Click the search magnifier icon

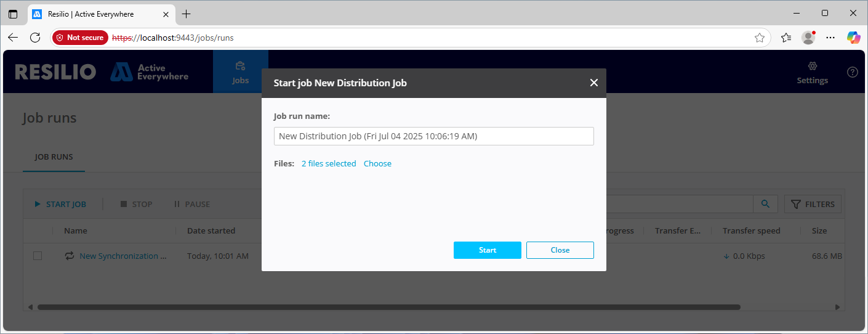tap(765, 204)
